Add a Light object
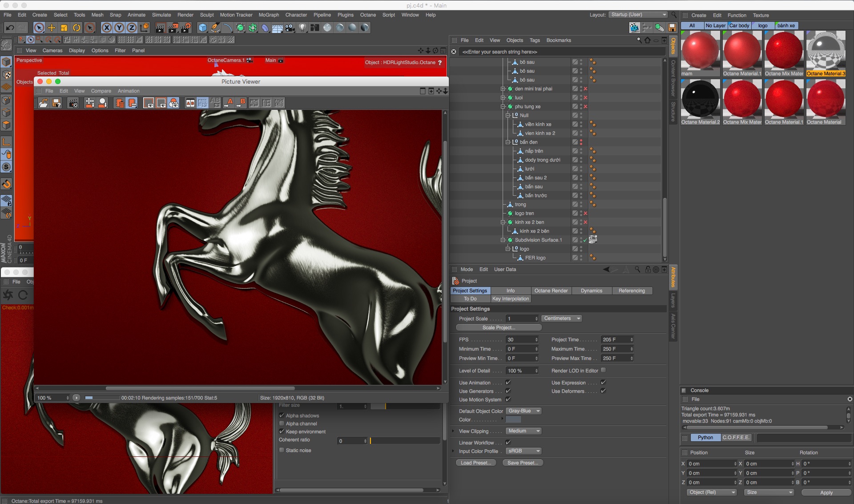 [302, 28]
